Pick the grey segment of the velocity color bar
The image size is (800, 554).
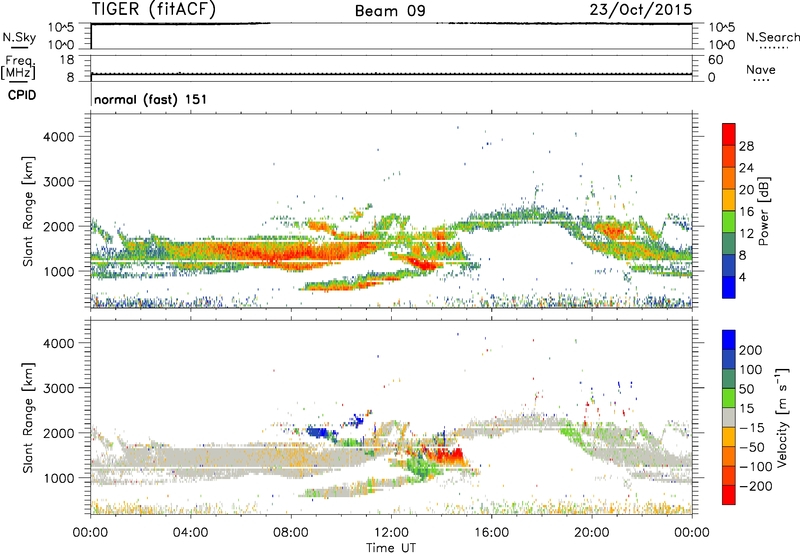click(x=729, y=417)
